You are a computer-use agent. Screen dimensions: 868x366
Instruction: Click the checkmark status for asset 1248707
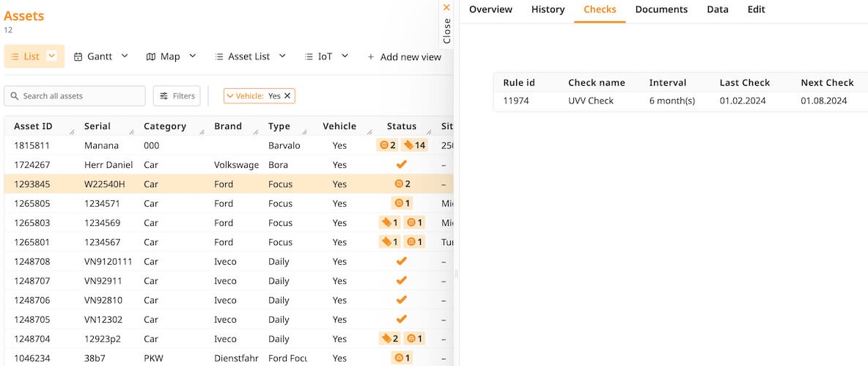(x=402, y=281)
